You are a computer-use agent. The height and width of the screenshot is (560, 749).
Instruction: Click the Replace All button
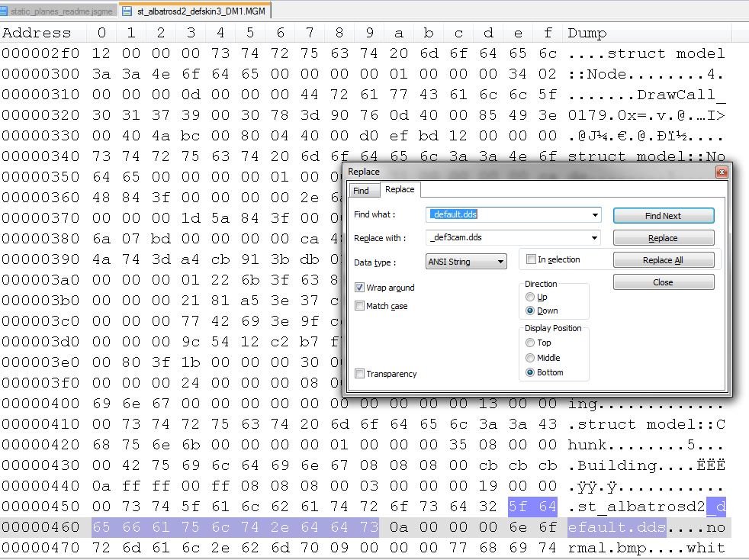click(663, 260)
